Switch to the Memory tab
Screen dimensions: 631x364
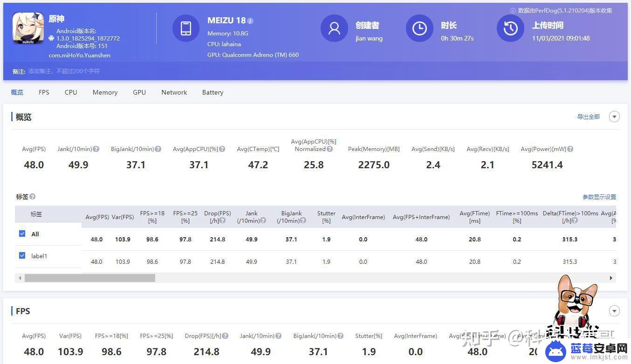(105, 92)
